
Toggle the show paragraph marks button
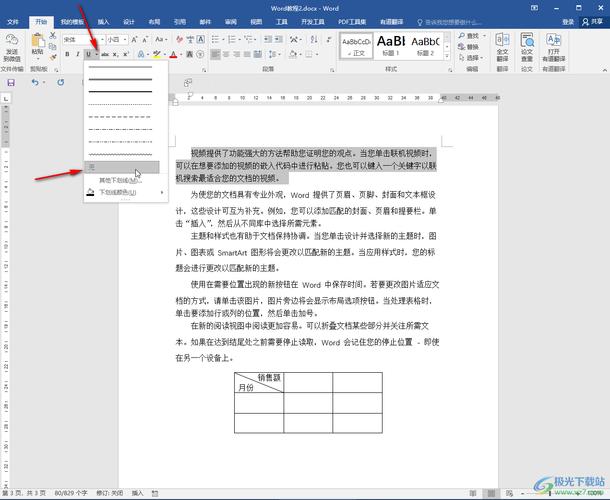(330, 40)
